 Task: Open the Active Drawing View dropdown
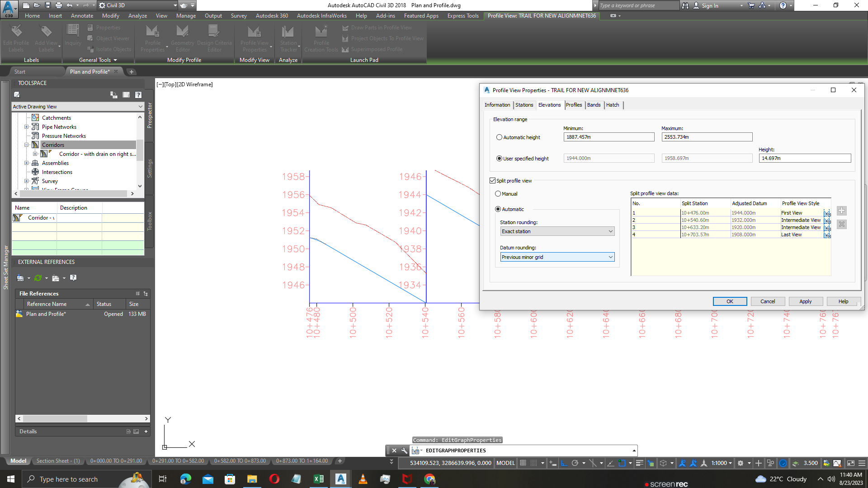140,106
